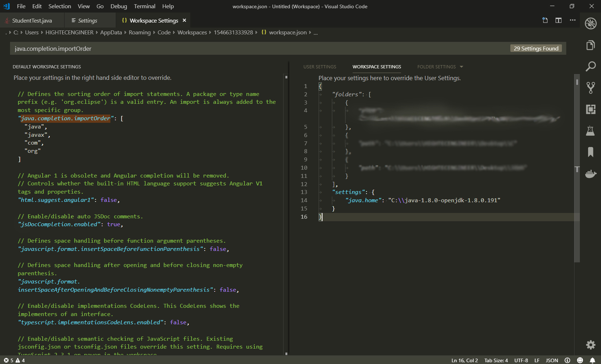
Task: Open Problems via the errors count in the status bar
Action: (9, 360)
